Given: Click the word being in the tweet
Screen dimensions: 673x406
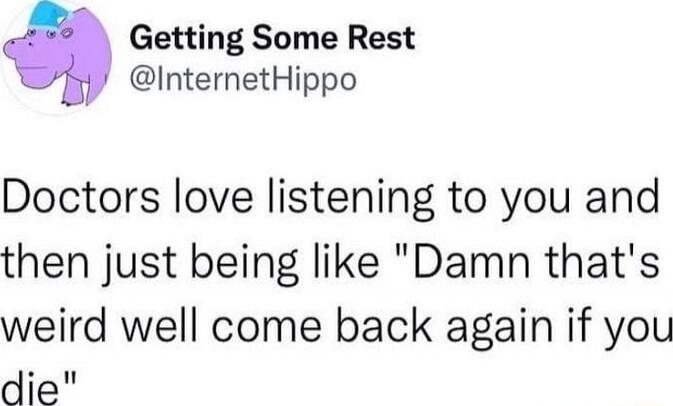Looking at the screenshot, I should pyautogui.click(x=246, y=263).
